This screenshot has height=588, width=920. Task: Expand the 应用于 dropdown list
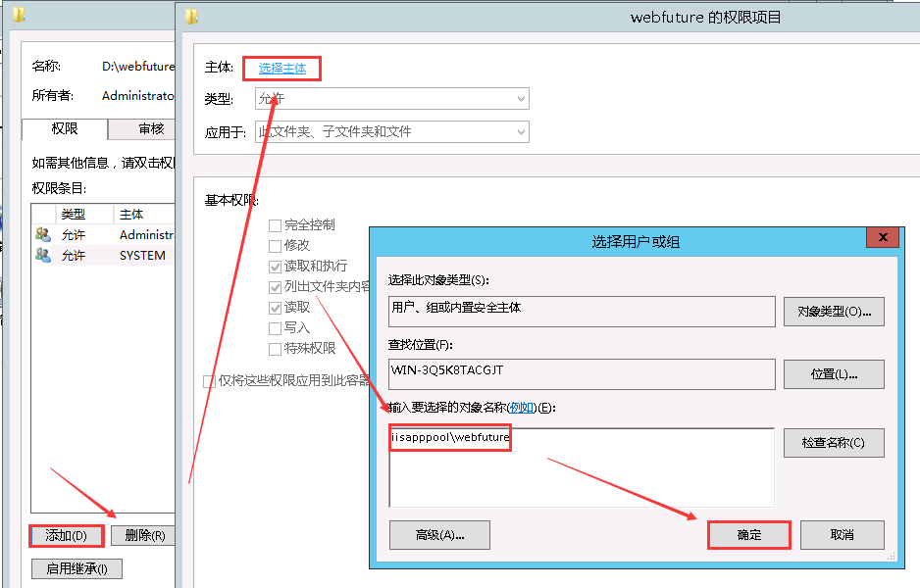(391, 131)
